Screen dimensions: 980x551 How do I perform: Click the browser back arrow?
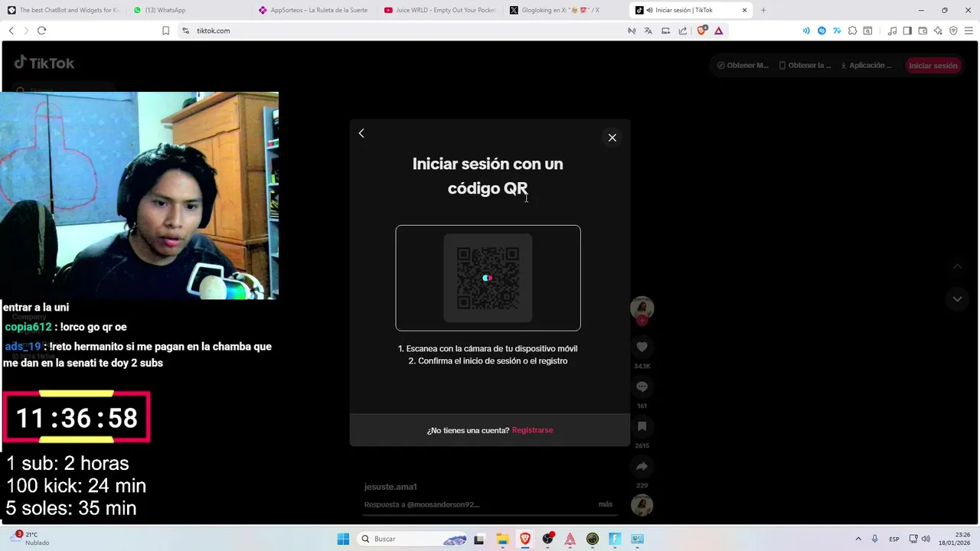point(11,31)
